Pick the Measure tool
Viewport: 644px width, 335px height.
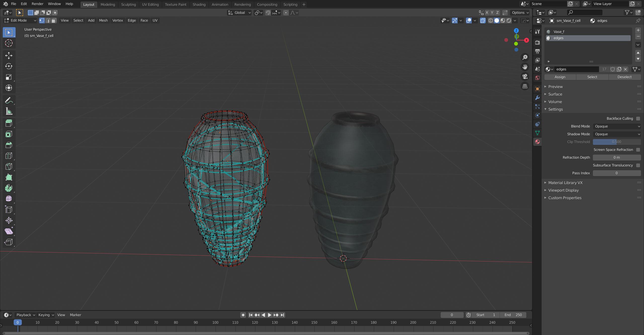pos(9,111)
